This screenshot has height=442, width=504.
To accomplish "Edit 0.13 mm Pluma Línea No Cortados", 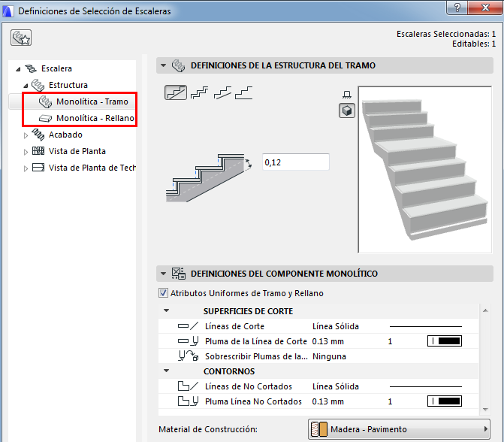I will click(x=327, y=401).
